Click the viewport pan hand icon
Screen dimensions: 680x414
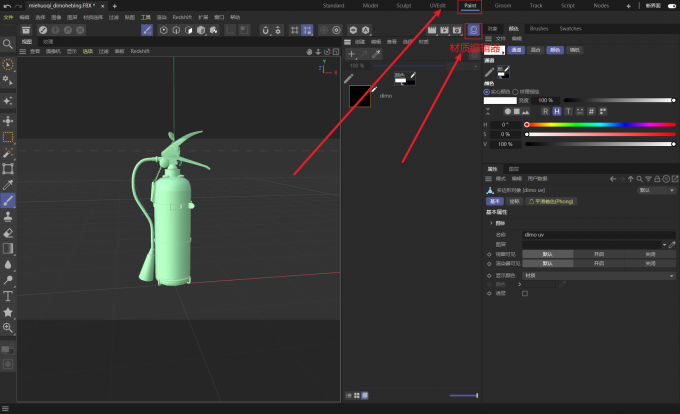309,52
